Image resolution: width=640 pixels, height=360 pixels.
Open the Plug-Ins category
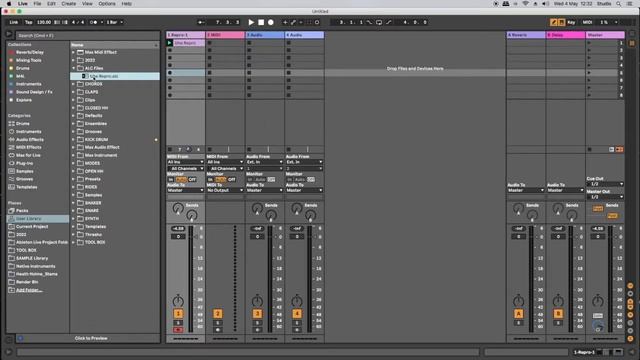(24, 163)
